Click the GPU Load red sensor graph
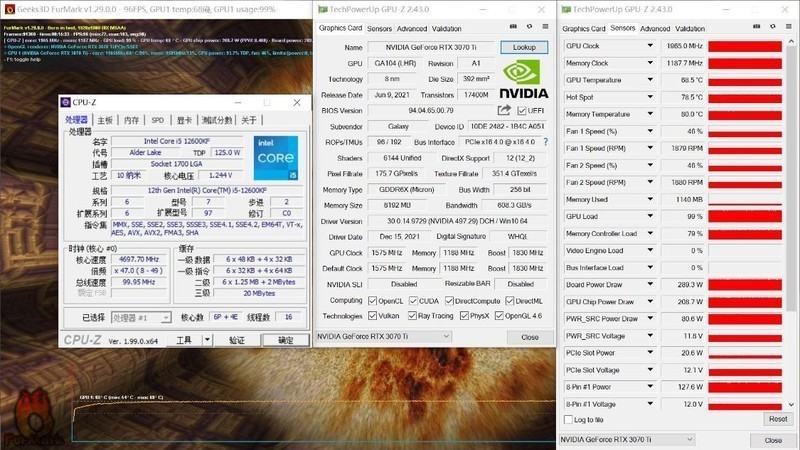 click(x=745, y=216)
